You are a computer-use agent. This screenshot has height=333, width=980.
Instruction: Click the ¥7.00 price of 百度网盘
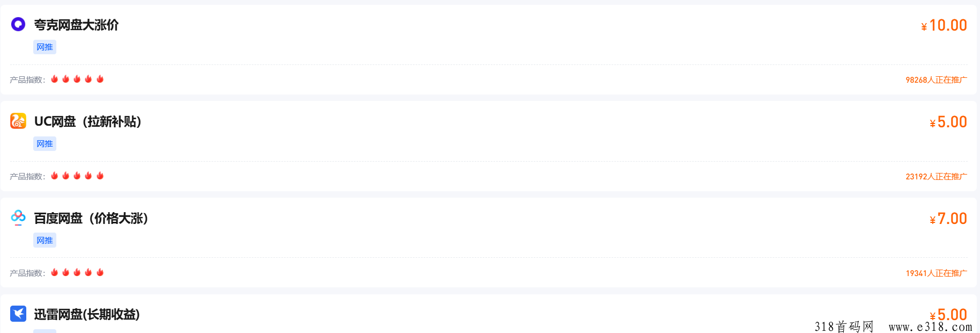[x=948, y=219]
